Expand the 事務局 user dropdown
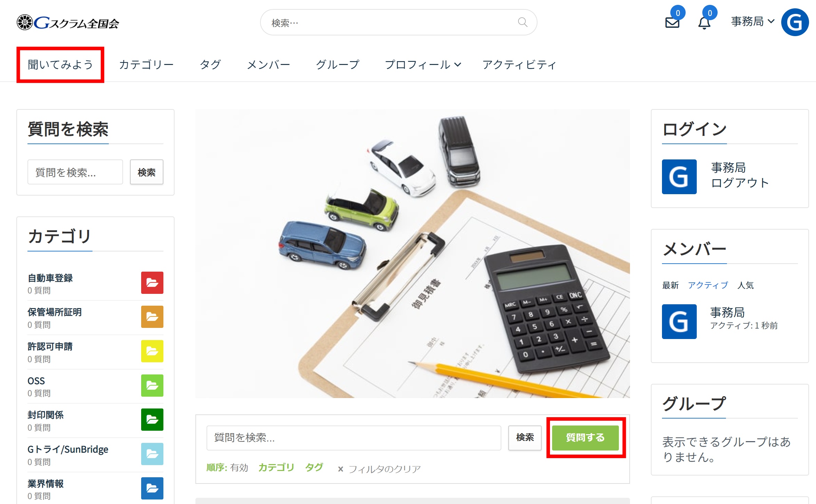 (752, 22)
